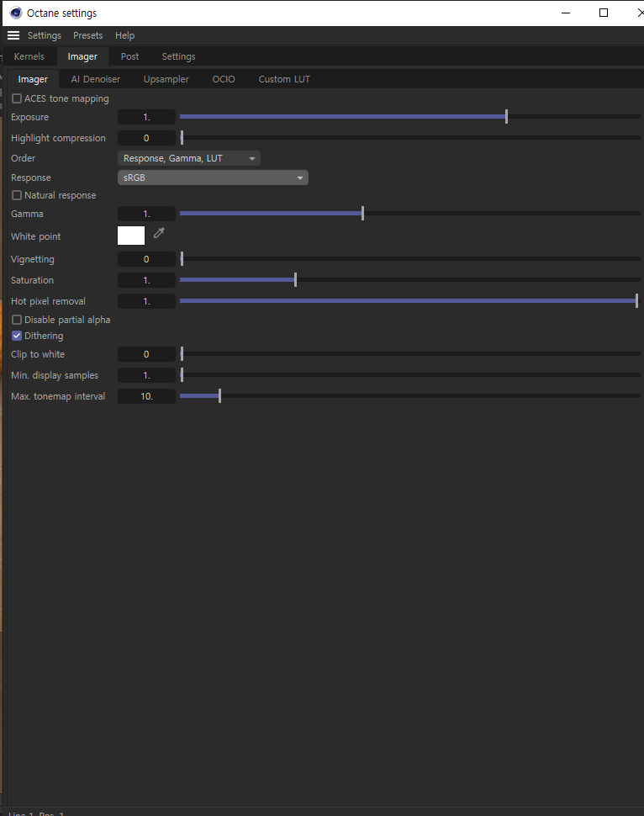Click the White point color swatch
Screen dimensions: 644x816
coord(131,236)
